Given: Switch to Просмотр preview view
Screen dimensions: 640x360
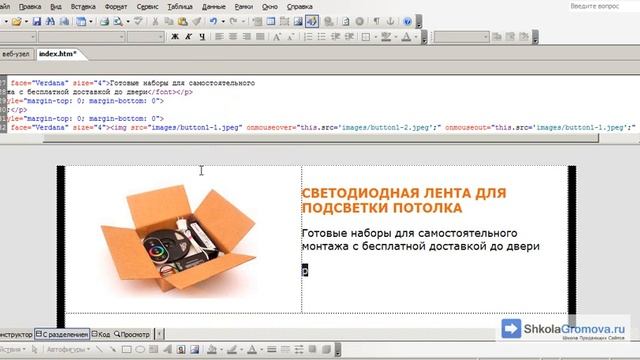Looking at the screenshot, I should pyautogui.click(x=132, y=334).
